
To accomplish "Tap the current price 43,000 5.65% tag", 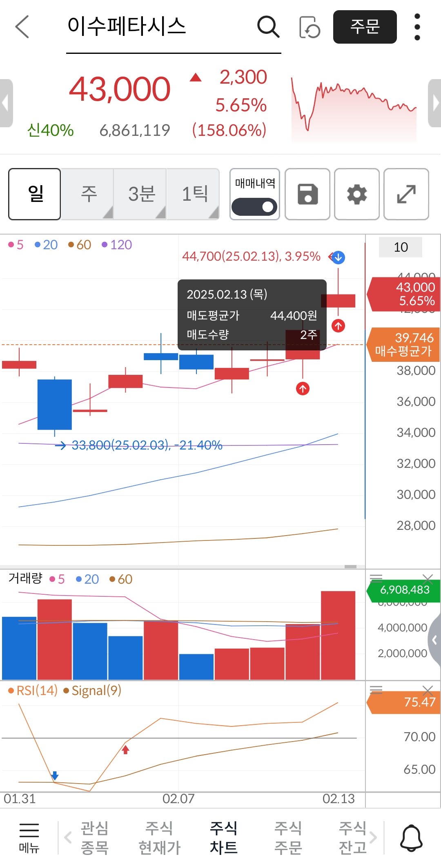I will (x=404, y=294).
